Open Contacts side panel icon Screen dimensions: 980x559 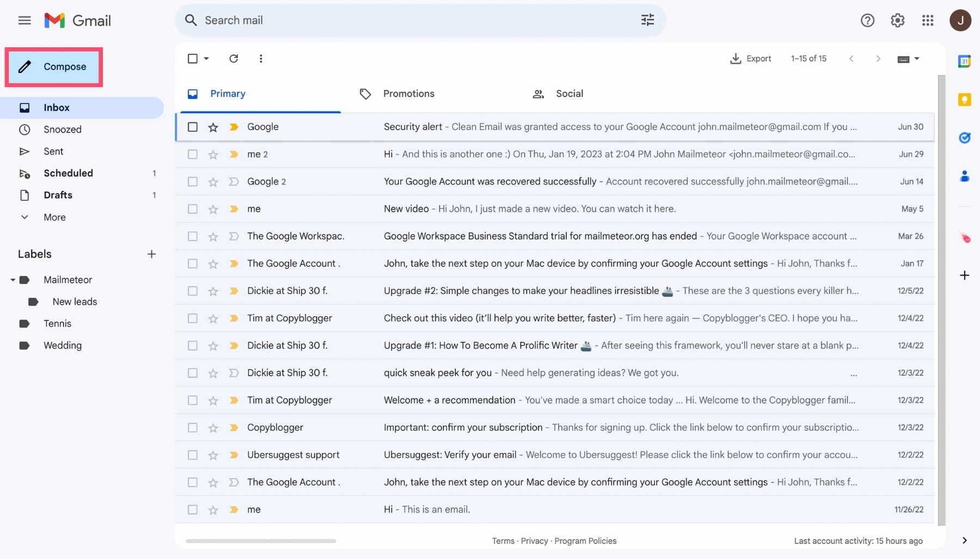tap(964, 176)
